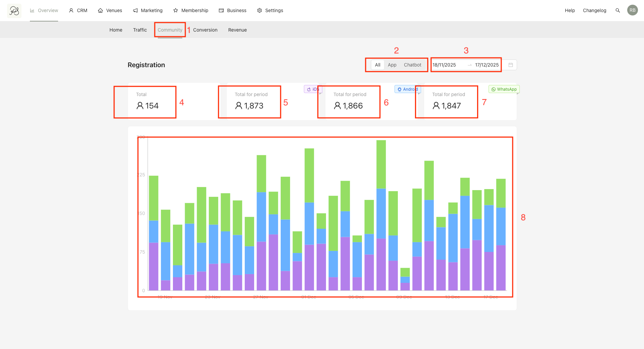Open the Changelog link
The width and height of the screenshot is (644, 349).
point(594,10)
